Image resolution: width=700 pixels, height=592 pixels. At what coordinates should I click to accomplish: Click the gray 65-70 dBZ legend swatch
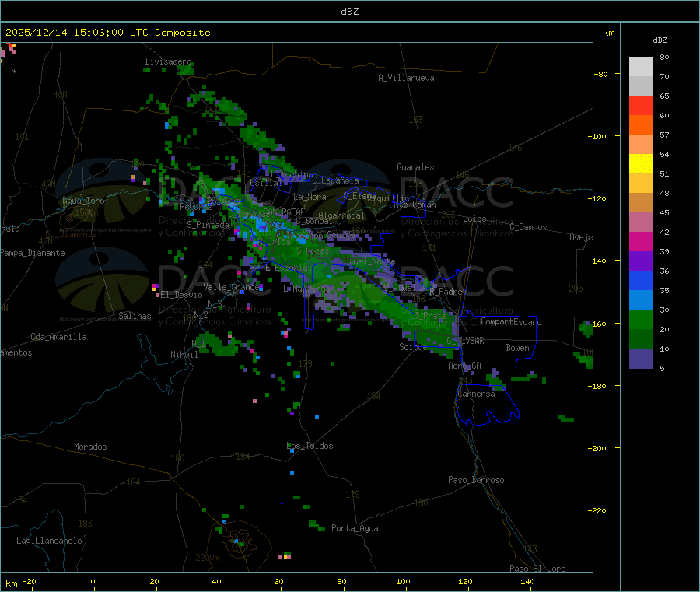click(641, 86)
